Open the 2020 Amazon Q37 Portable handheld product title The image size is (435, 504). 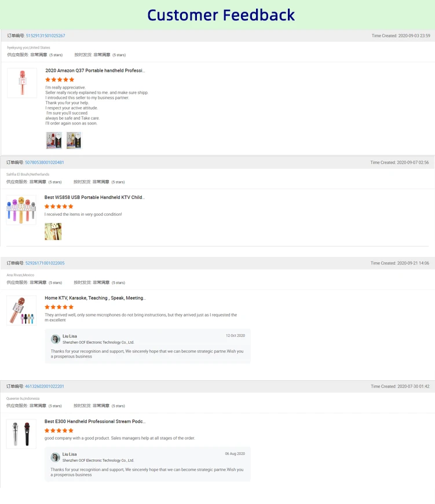(x=95, y=71)
